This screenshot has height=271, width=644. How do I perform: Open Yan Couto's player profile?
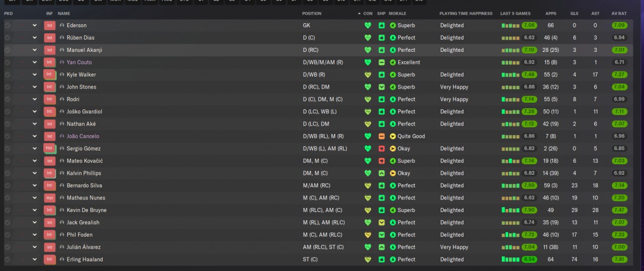tap(79, 62)
